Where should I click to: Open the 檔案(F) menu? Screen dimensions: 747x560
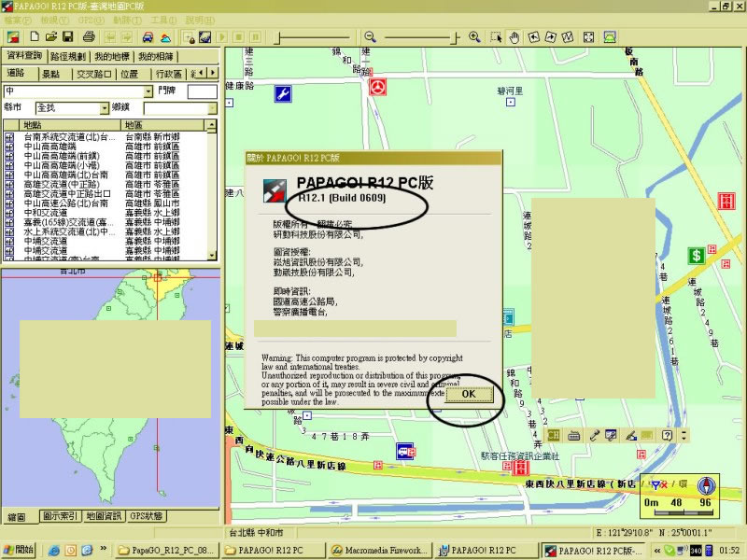pyautogui.click(x=18, y=21)
